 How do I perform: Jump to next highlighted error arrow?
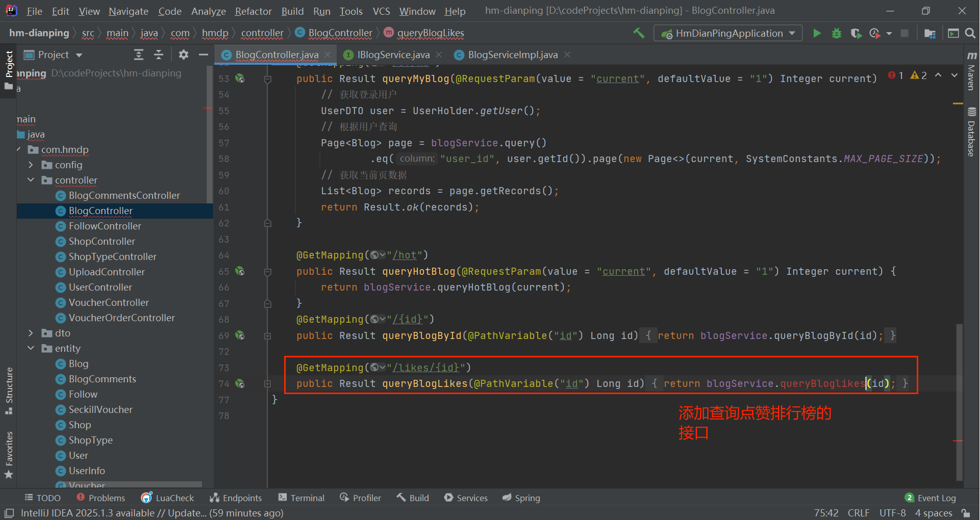[954, 75]
